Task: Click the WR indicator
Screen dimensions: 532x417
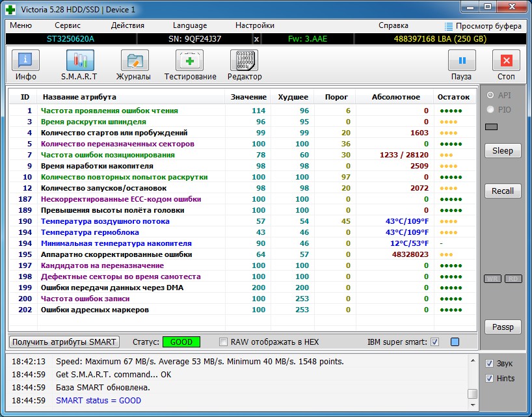Action: click(x=492, y=279)
